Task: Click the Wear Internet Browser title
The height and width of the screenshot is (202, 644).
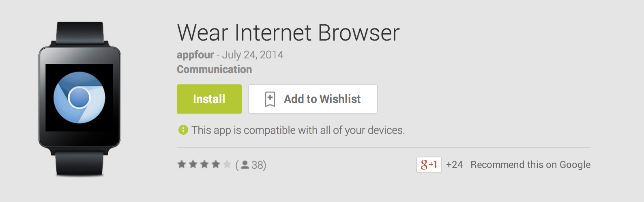Action: [x=288, y=32]
